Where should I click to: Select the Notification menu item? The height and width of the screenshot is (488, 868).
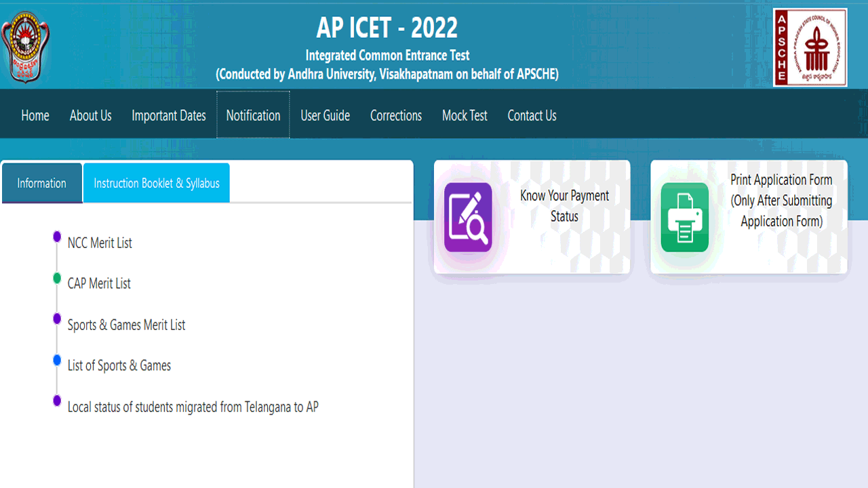pos(253,115)
